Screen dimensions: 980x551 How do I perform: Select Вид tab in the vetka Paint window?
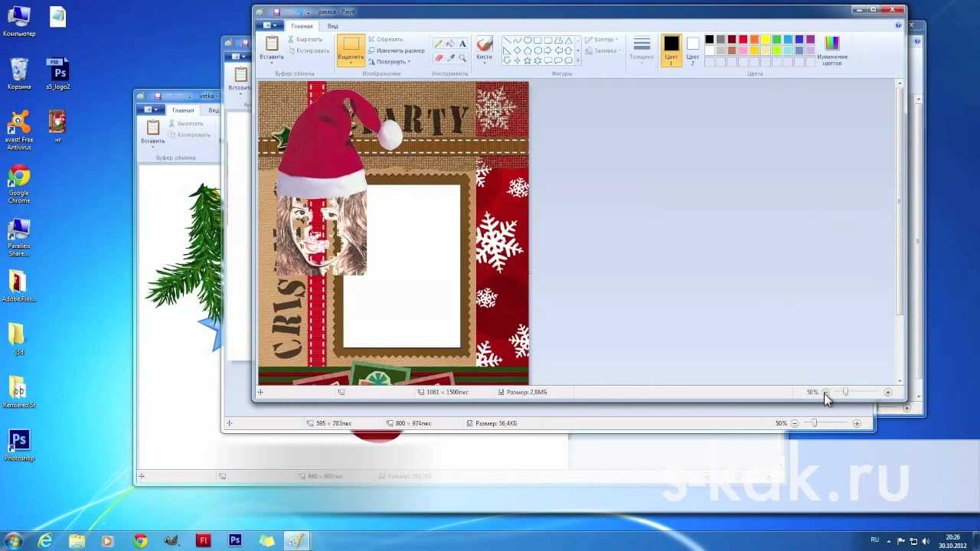214,110
